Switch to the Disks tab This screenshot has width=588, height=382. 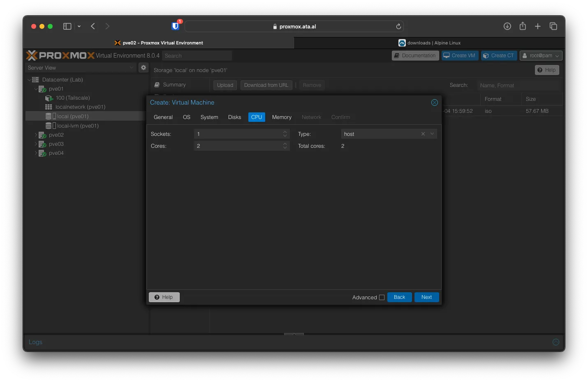(x=234, y=117)
